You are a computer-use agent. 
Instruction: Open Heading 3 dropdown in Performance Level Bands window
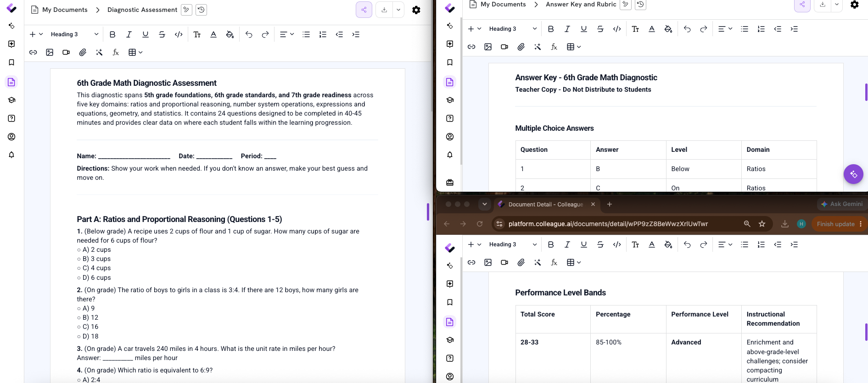(513, 244)
